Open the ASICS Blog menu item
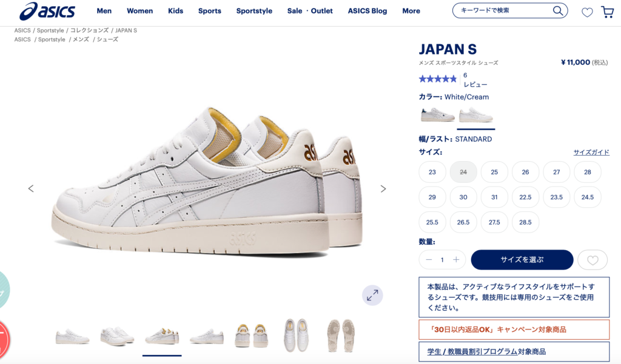621x364 pixels. 368,11
